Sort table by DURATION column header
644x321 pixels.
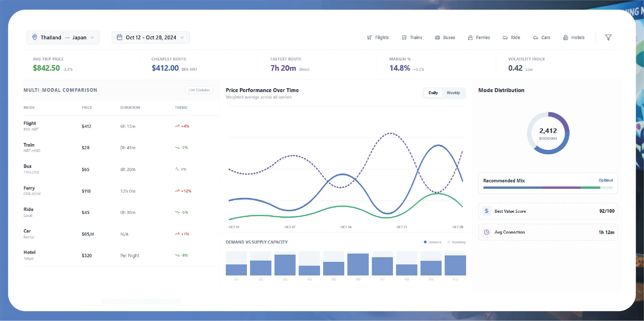130,108
